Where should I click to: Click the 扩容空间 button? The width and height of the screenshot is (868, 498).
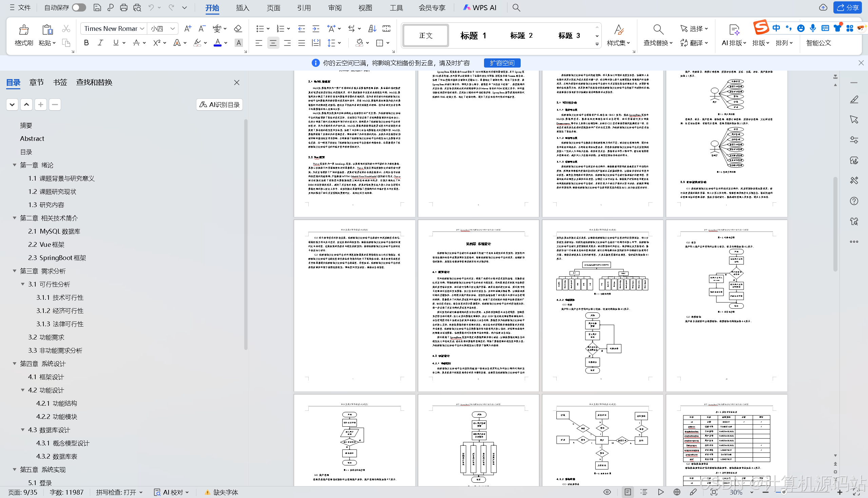click(x=502, y=63)
